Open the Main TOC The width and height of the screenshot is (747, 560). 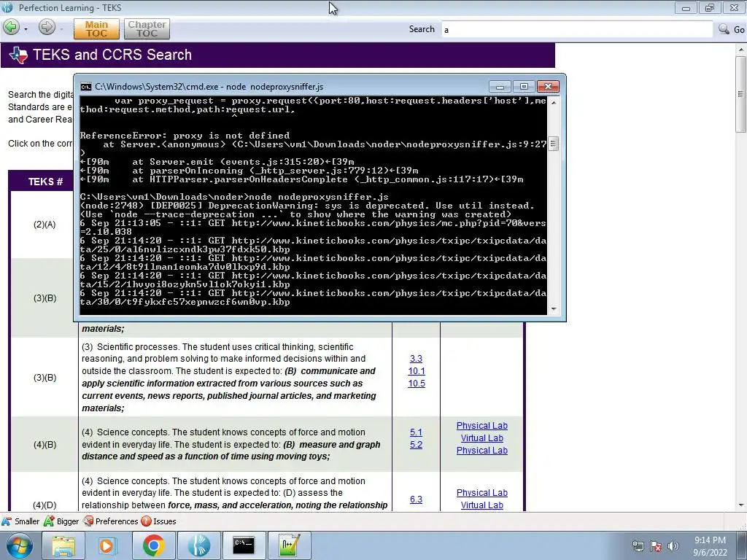pos(97,29)
